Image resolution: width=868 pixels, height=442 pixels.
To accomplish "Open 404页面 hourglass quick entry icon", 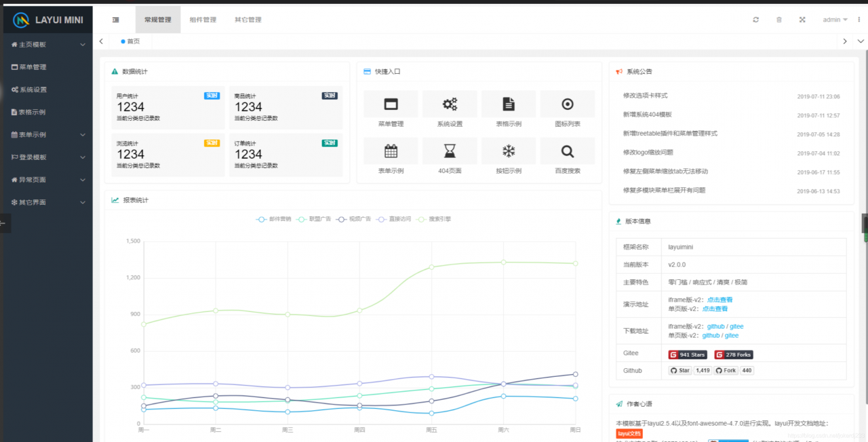I will [450, 150].
